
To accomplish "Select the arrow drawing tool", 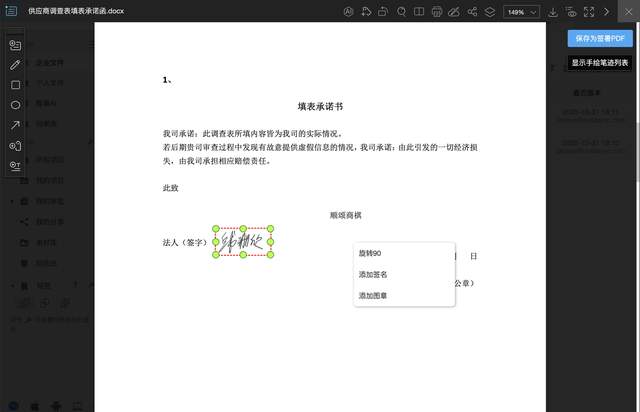I will point(15,125).
